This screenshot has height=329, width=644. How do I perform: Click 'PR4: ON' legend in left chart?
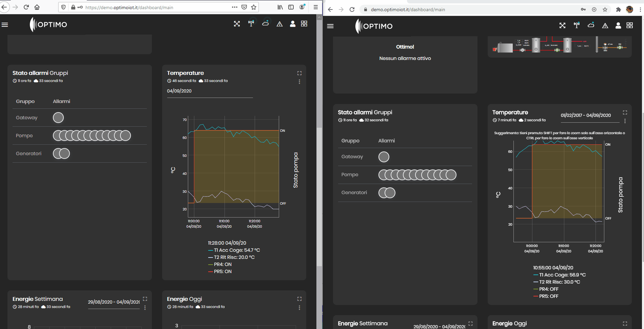pos(220,264)
